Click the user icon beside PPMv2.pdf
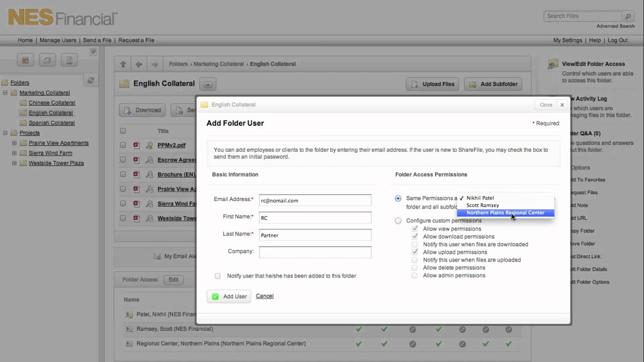Image resolution: width=644 pixels, height=362 pixels. 149,145
